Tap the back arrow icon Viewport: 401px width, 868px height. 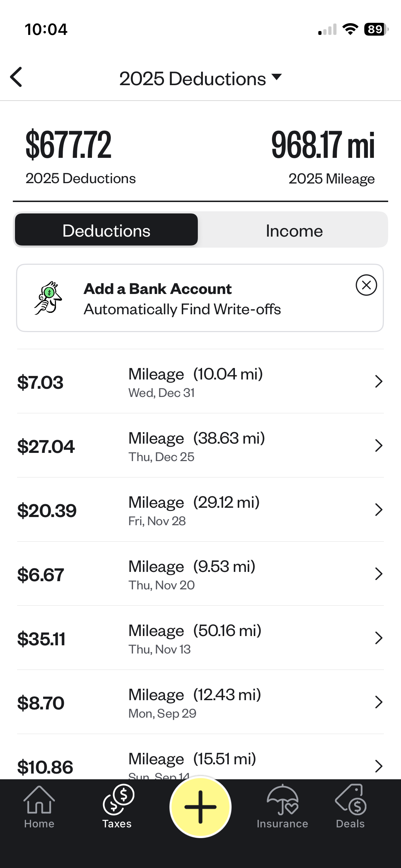(16, 77)
